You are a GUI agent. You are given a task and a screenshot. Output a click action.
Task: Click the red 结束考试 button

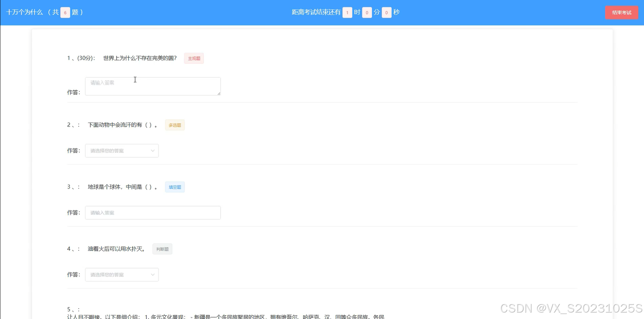click(621, 13)
